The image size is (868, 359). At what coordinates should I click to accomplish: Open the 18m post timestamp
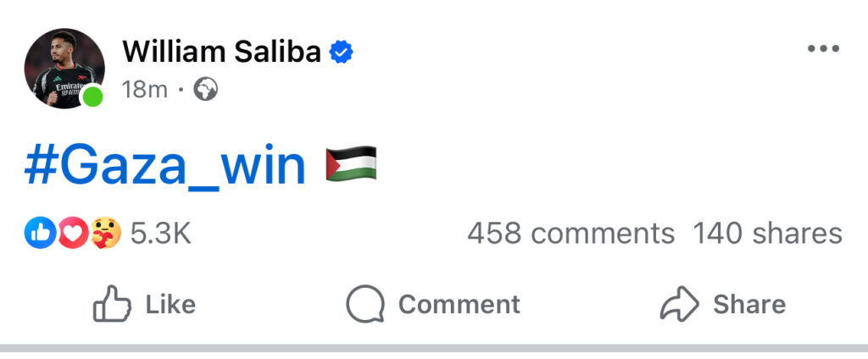coord(145,90)
